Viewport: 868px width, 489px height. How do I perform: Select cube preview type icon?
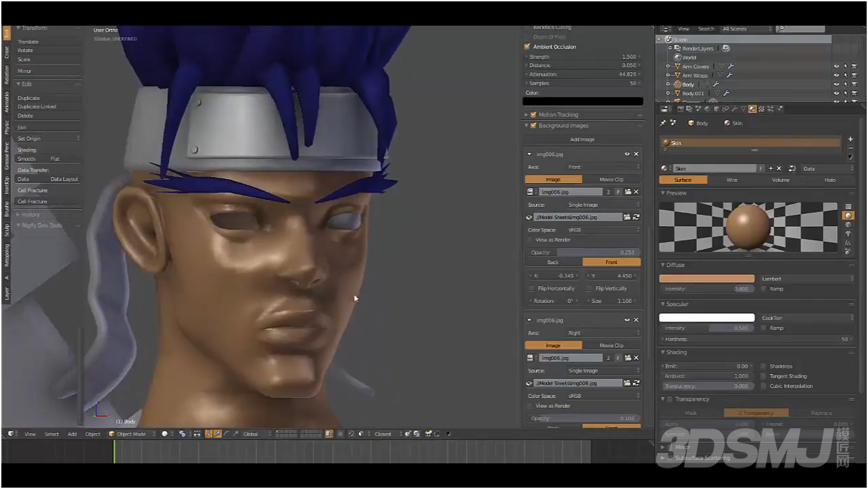(x=848, y=224)
